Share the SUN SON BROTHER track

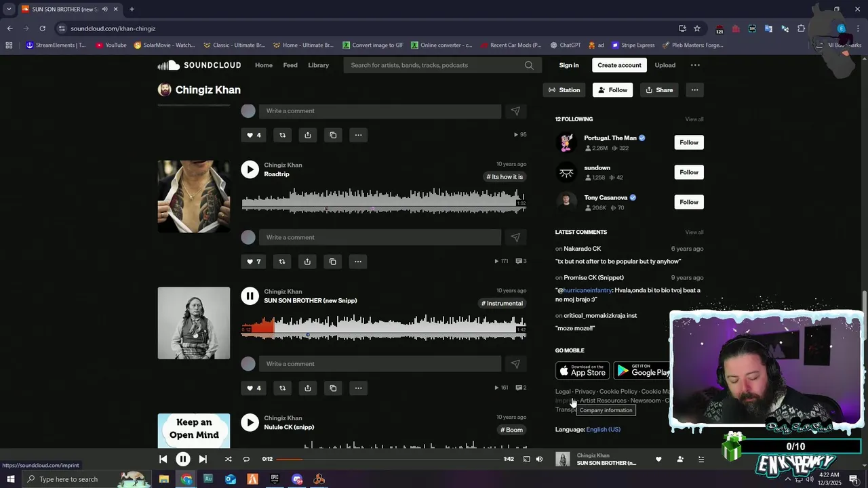coord(307,388)
